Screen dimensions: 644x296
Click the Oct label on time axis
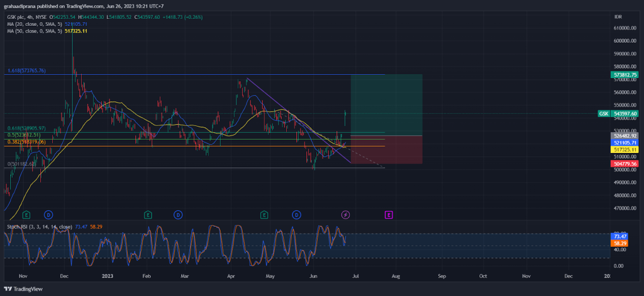click(x=484, y=276)
